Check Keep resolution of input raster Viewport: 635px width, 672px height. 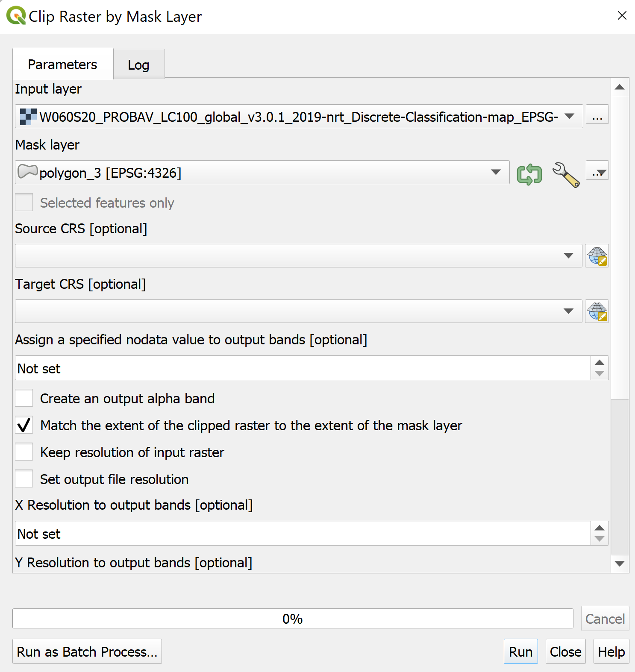(24, 452)
